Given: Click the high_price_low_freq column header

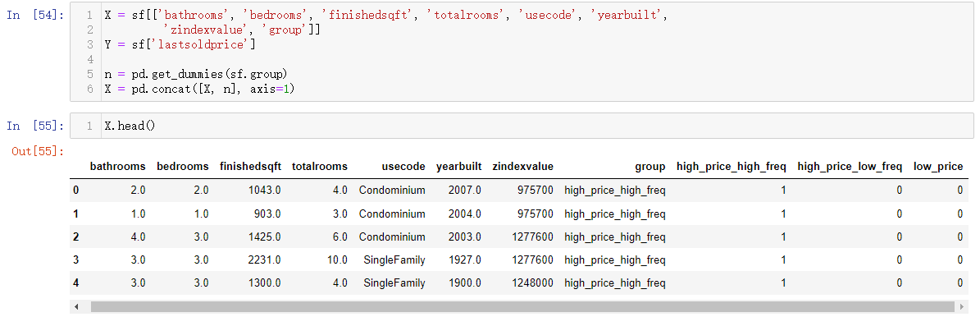Looking at the screenshot, I should pyautogui.click(x=850, y=167).
